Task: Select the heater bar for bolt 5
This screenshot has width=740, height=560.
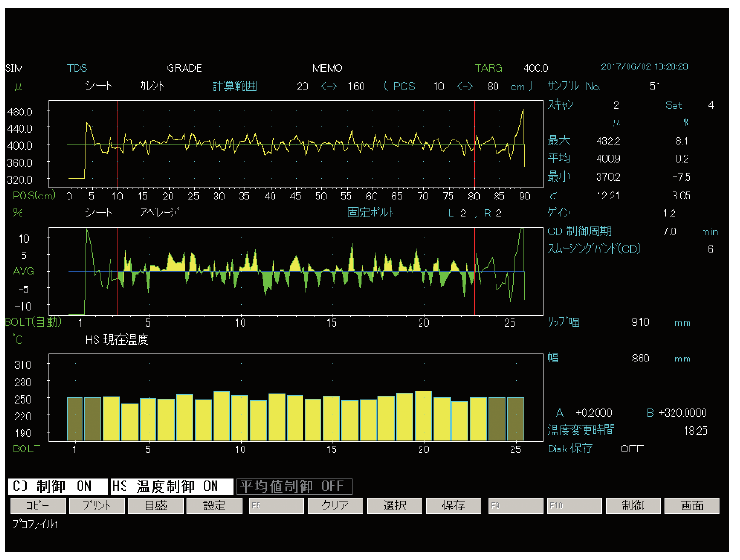Action: coord(148,420)
